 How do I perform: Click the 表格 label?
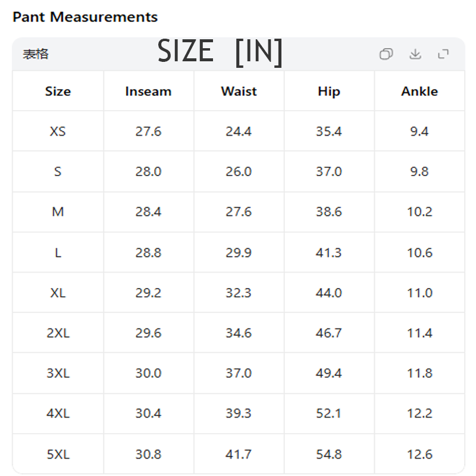pos(36,54)
